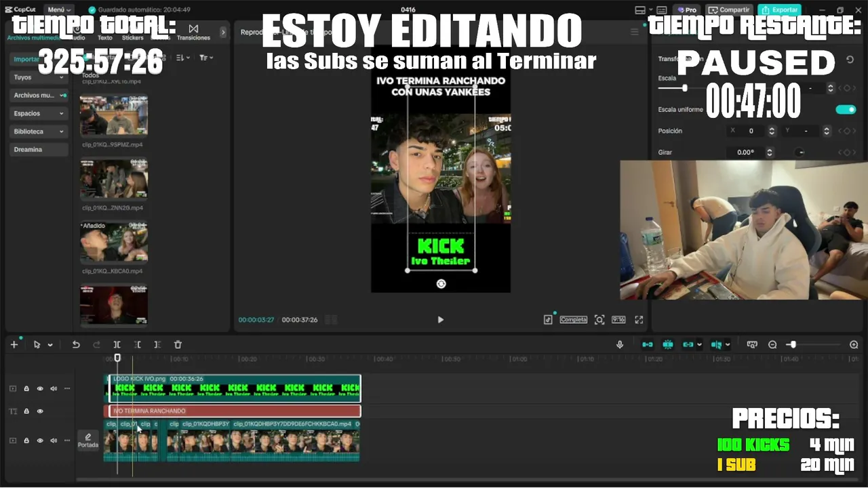Viewport: 868px width, 488px height.
Task: Toggle Escala uniforme switch
Action: 846,109
